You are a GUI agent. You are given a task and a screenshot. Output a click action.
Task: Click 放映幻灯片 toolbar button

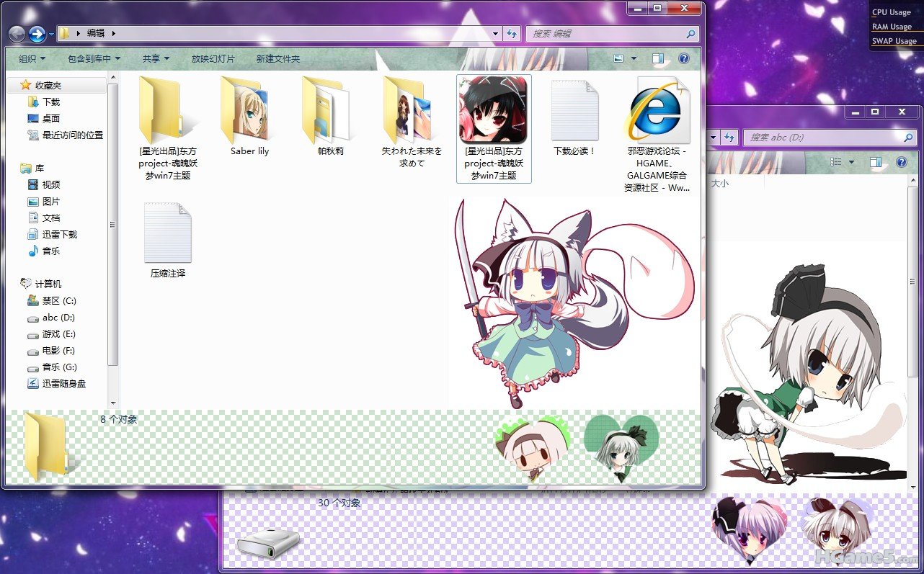[x=213, y=58]
